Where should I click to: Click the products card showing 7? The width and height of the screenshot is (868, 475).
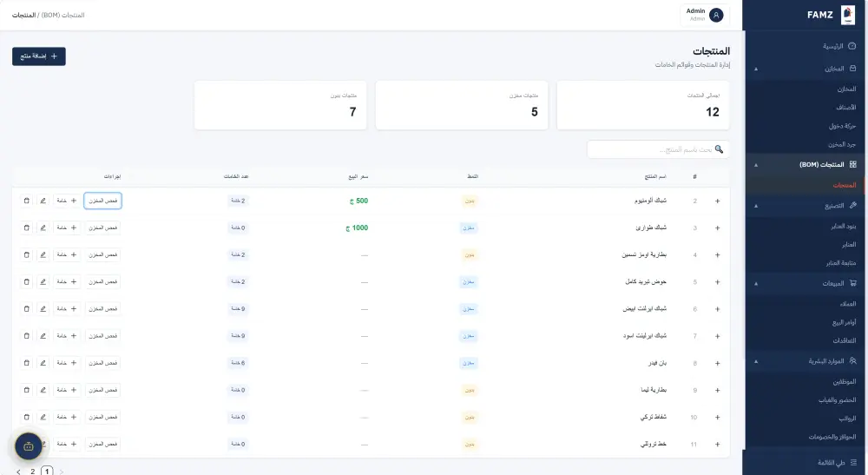point(280,105)
